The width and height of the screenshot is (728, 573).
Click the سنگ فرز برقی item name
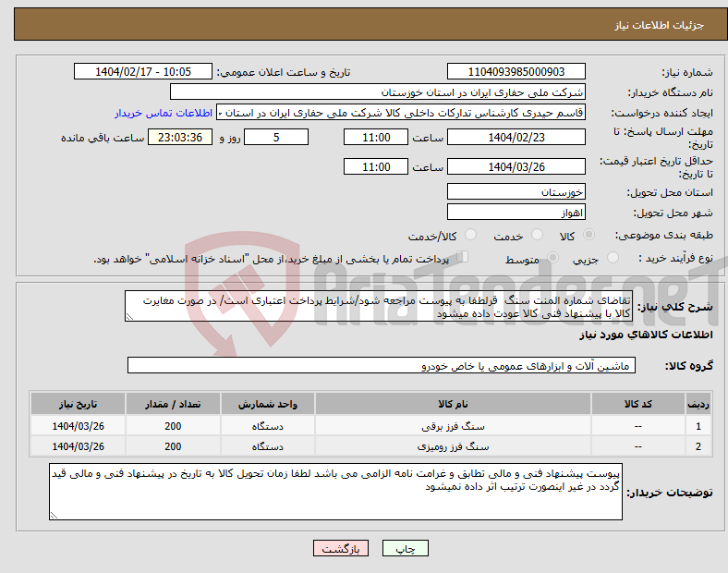click(453, 426)
